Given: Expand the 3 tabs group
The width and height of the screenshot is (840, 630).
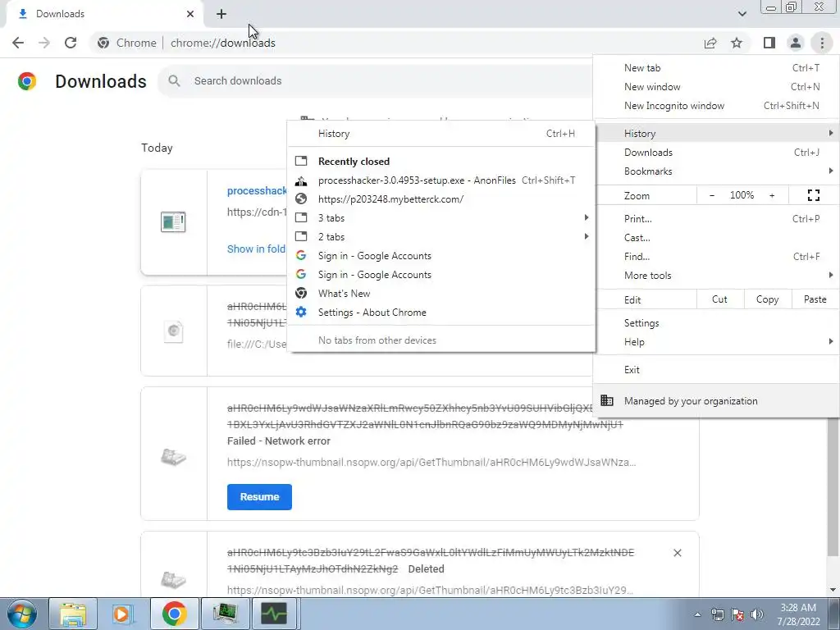Looking at the screenshot, I should pyautogui.click(x=441, y=217).
